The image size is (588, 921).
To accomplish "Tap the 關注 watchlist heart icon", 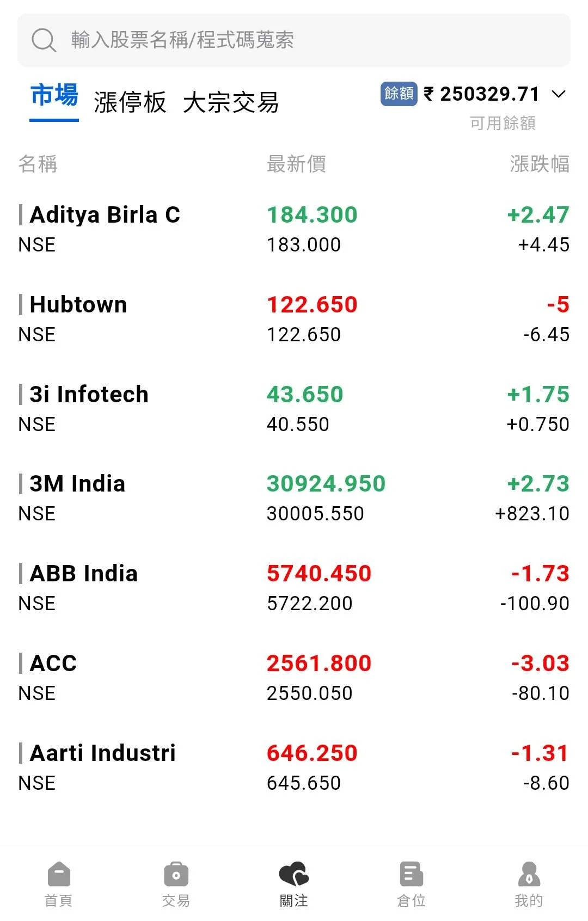I will coord(293,875).
